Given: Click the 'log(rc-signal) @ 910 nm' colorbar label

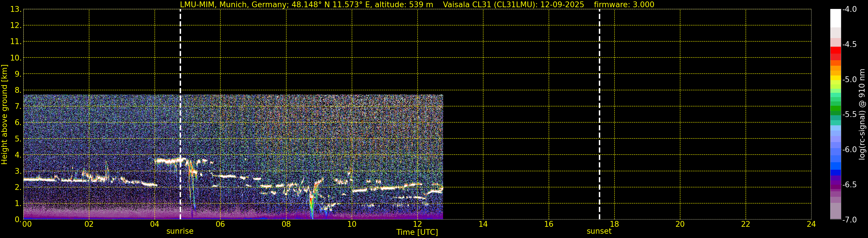Looking at the screenshot, I should [x=862, y=114].
